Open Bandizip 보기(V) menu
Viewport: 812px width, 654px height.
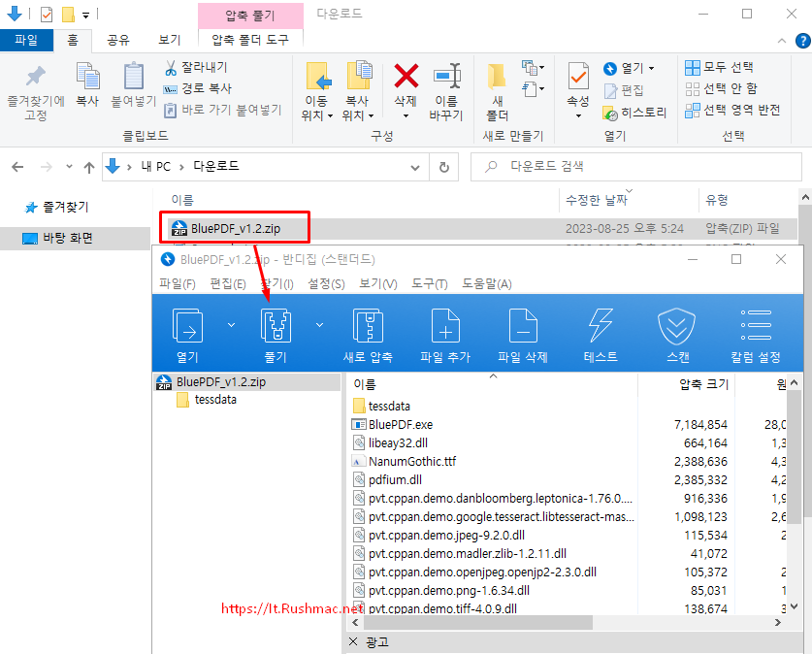[378, 283]
